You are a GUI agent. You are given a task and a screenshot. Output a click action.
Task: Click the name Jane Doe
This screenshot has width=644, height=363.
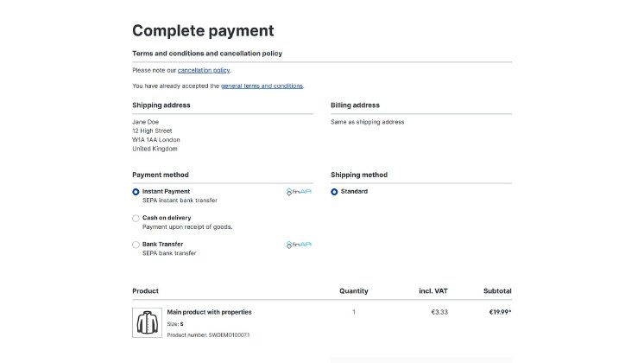pos(145,122)
